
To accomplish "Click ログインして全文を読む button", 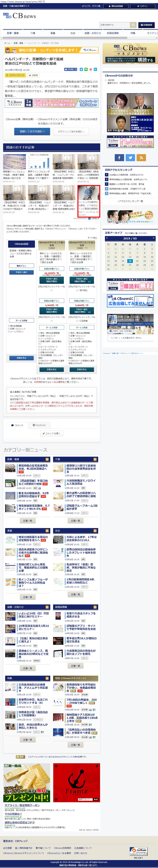I will 71,131.
